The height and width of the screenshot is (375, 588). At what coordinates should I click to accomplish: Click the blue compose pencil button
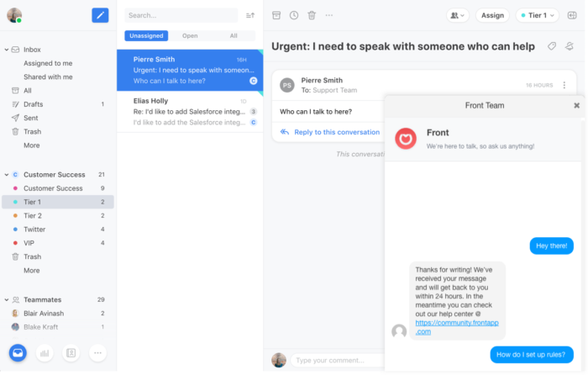[100, 15]
